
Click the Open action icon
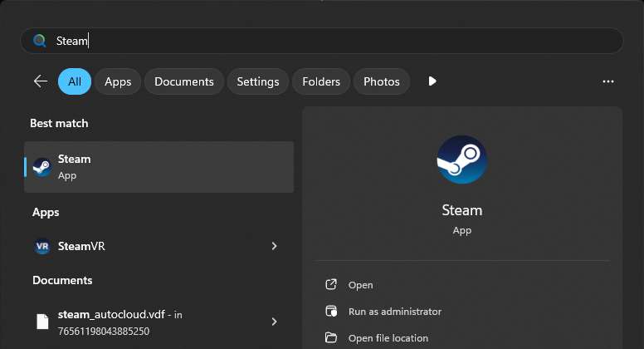tap(331, 284)
